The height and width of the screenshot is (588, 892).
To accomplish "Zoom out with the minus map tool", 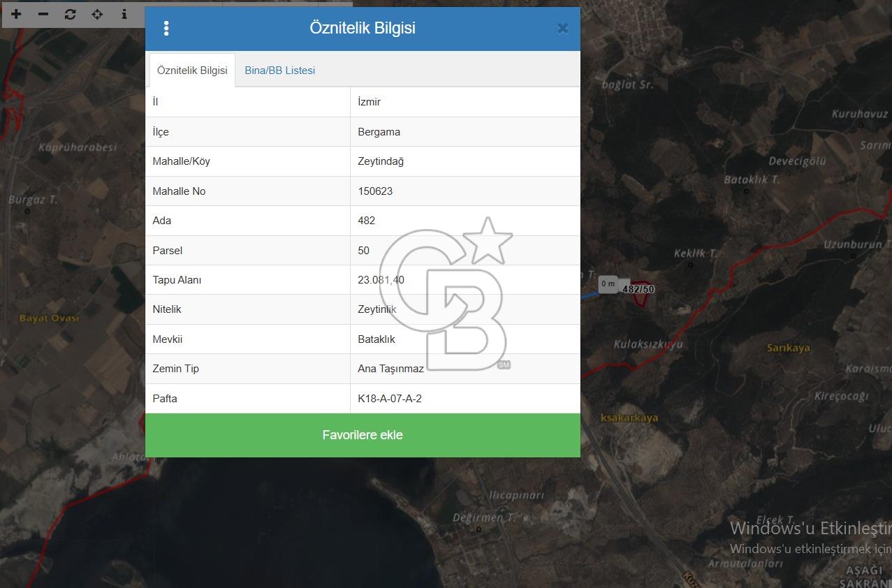I will (x=43, y=14).
